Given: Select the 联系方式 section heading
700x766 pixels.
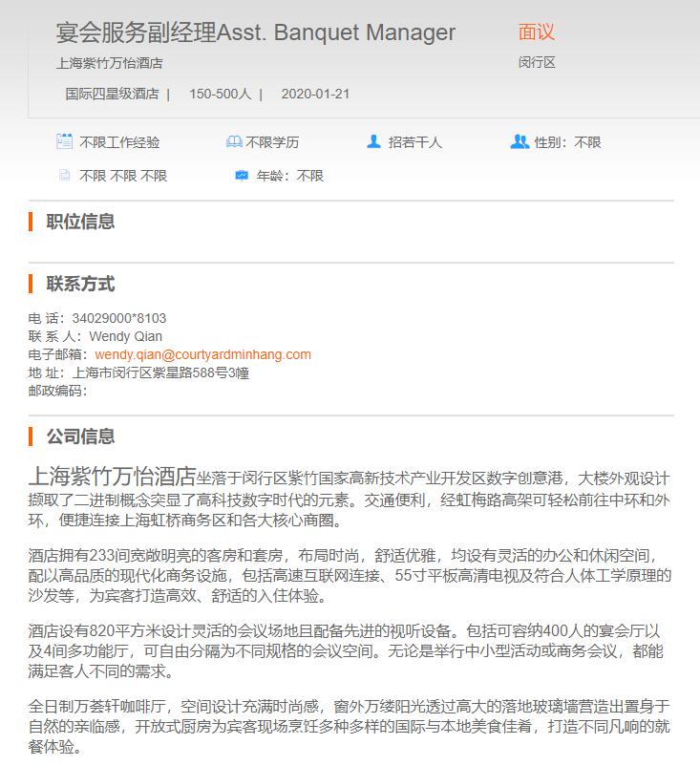Looking at the screenshot, I should pos(80,284).
